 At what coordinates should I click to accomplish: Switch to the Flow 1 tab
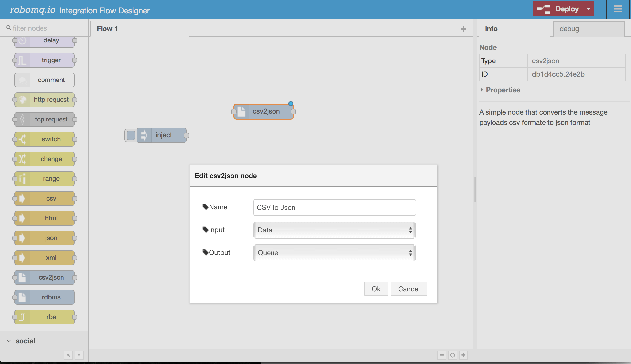[x=140, y=29]
